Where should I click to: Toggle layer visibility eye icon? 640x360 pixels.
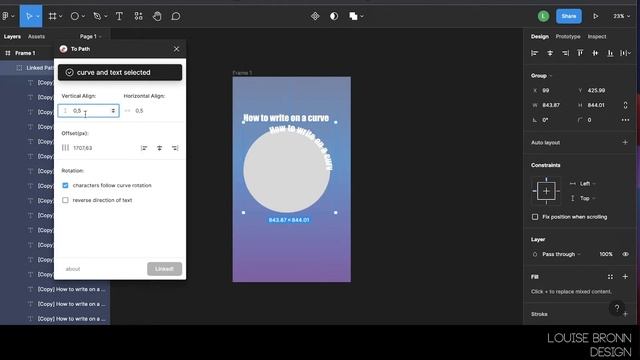625,254
